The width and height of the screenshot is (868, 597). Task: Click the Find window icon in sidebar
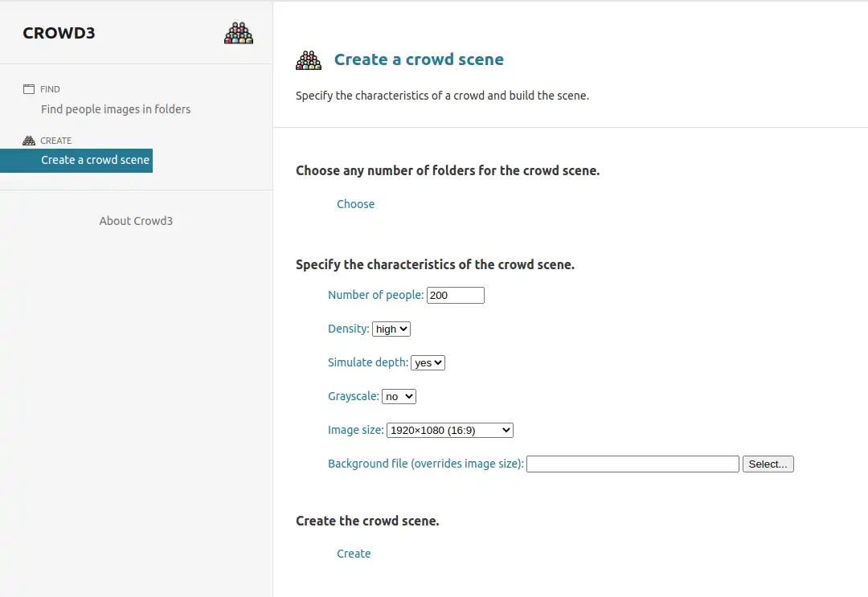pos(29,89)
